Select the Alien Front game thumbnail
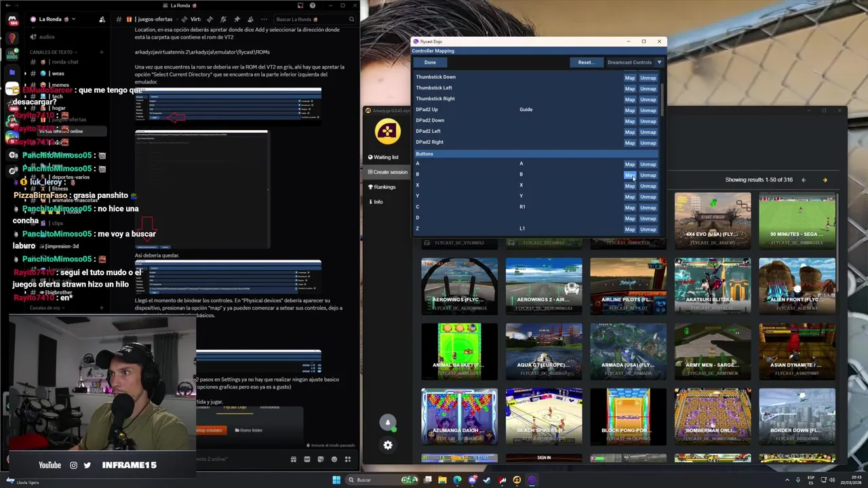Viewport: 868px width, 488px height. 797,285
